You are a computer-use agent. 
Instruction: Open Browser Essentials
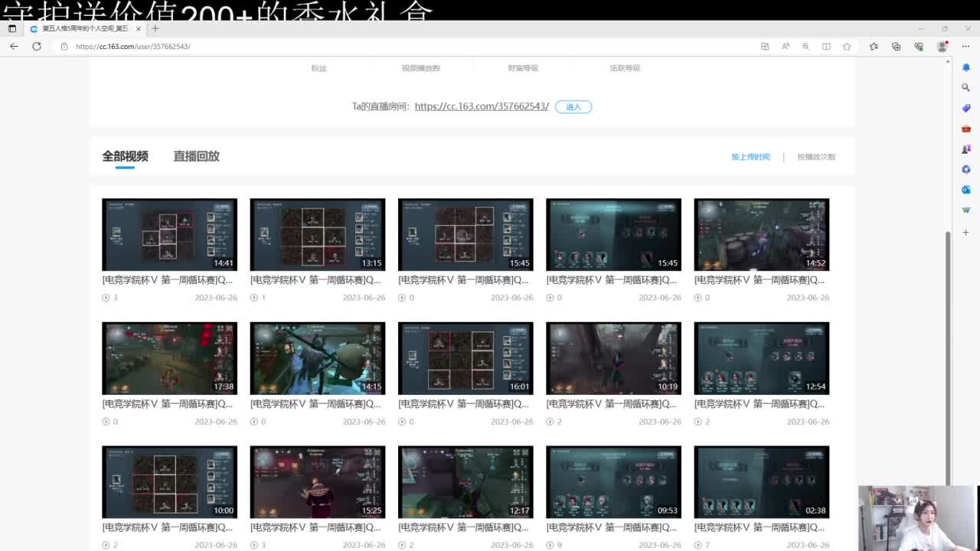pos(919,46)
